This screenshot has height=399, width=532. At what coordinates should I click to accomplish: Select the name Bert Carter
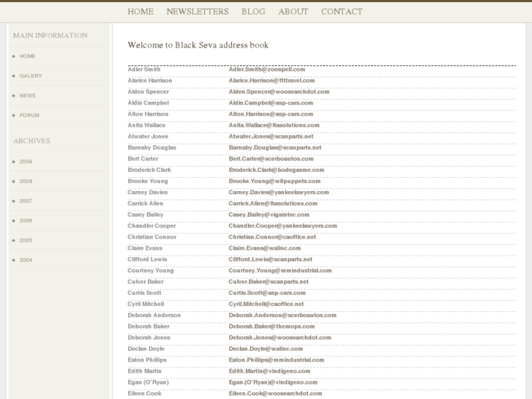143,159
